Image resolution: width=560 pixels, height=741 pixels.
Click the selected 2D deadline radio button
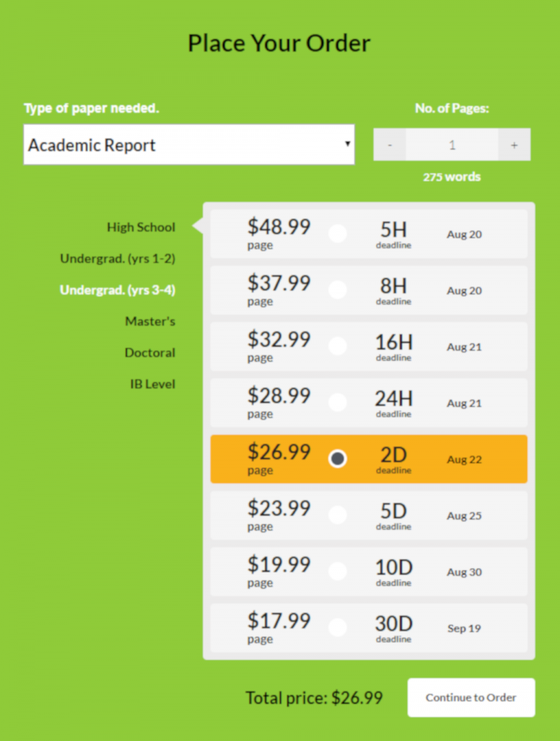pyautogui.click(x=338, y=459)
